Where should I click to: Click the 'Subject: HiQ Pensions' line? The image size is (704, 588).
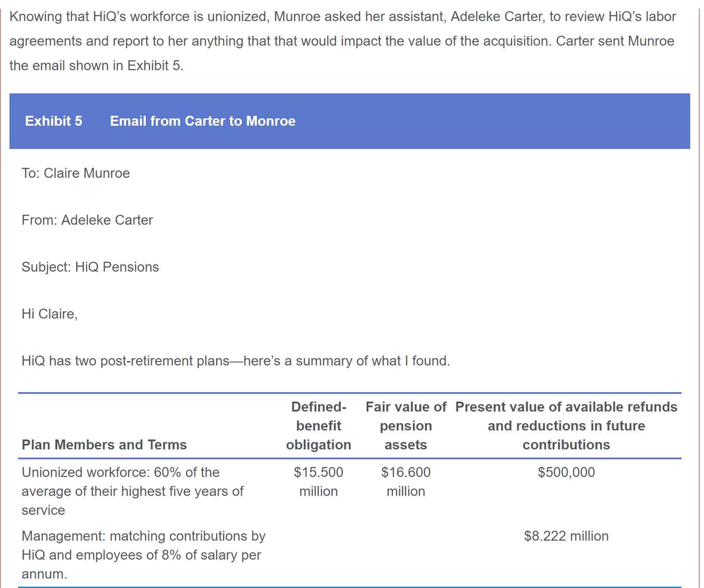point(90,267)
